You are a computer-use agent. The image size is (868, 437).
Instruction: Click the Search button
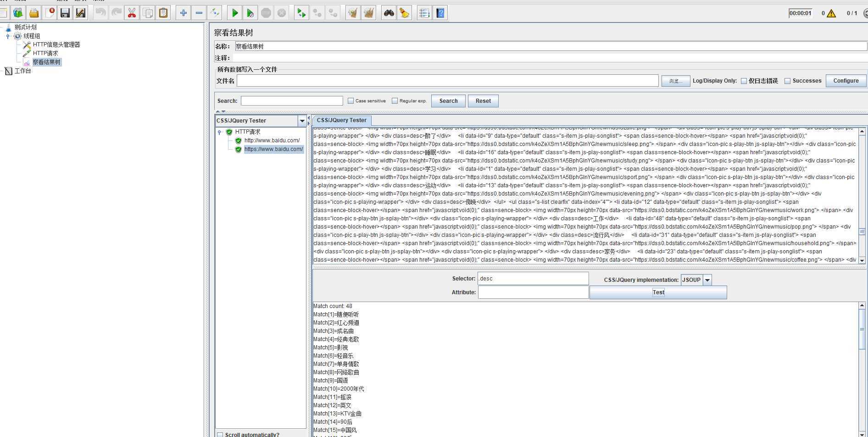(x=448, y=101)
